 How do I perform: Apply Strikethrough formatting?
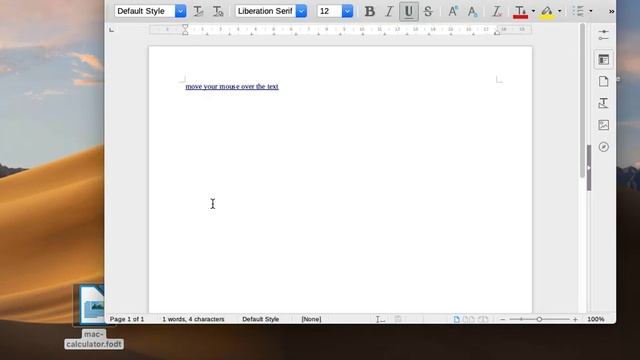pyautogui.click(x=428, y=11)
